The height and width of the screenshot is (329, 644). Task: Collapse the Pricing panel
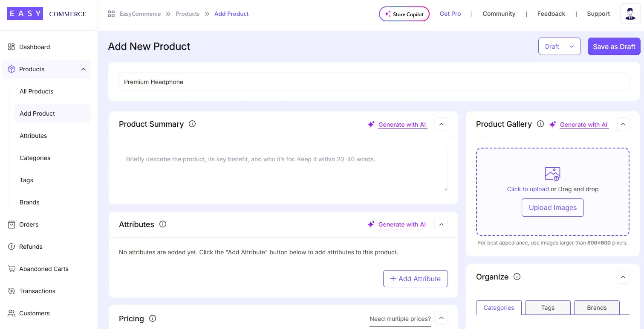[x=441, y=318]
